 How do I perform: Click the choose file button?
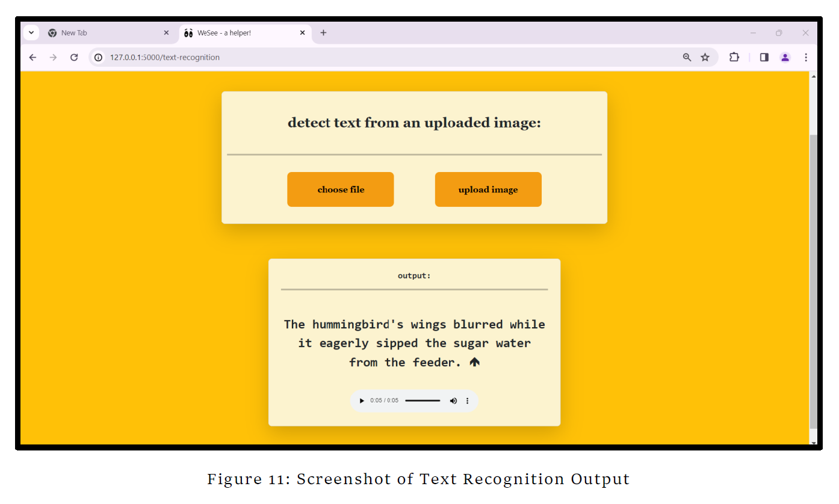pyautogui.click(x=341, y=189)
